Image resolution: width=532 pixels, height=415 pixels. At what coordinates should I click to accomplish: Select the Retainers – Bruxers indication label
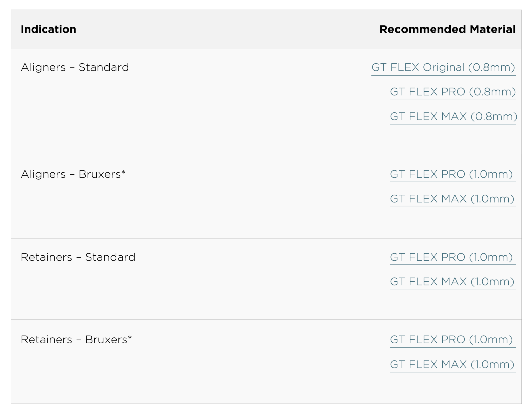coord(76,339)
